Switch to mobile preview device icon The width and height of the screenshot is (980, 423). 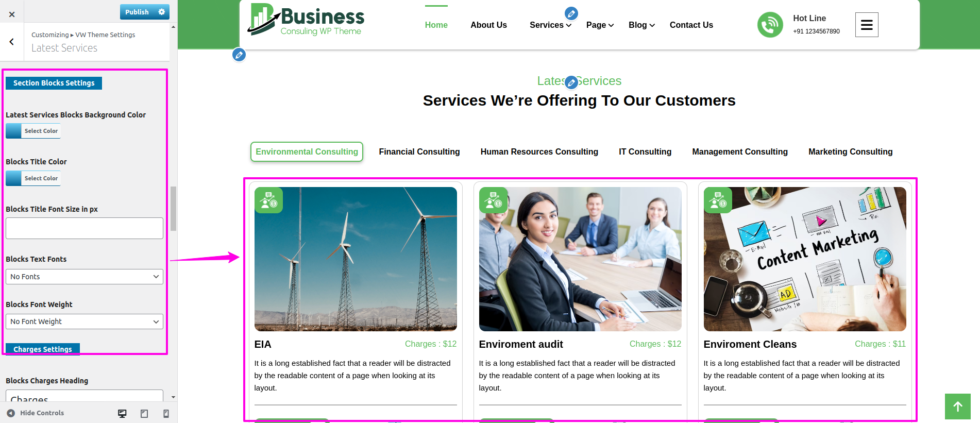[166, 413]
